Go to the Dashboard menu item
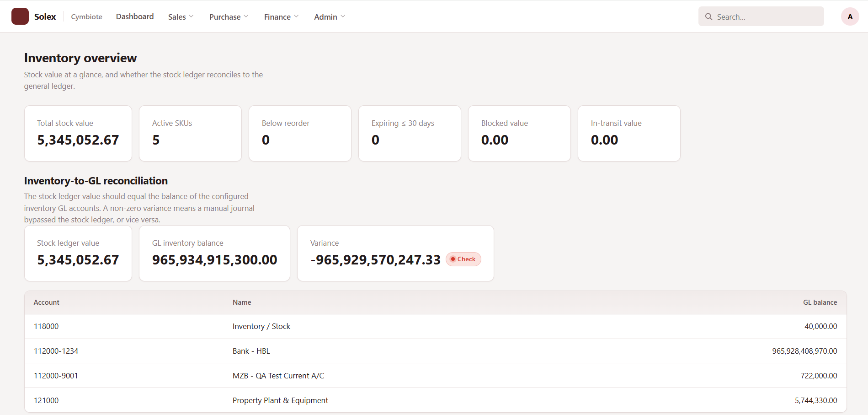868x415 pixels. 135,16
